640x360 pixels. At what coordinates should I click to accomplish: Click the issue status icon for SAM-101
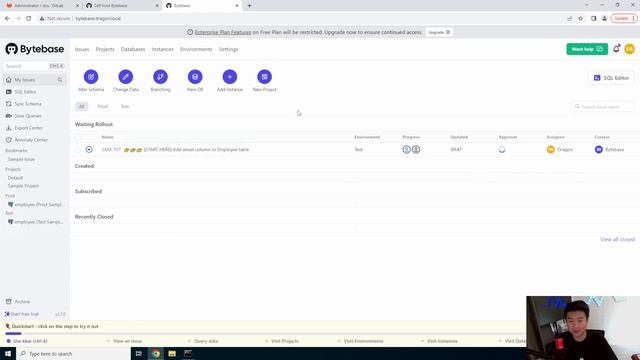pyautogui.click(x=89, y=150)
